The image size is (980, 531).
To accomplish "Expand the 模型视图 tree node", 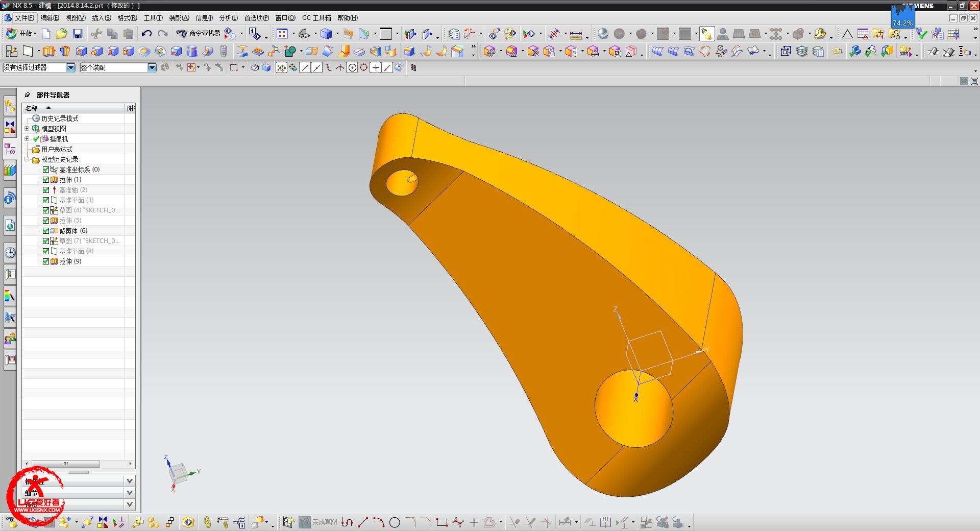I will coord(27,129).
